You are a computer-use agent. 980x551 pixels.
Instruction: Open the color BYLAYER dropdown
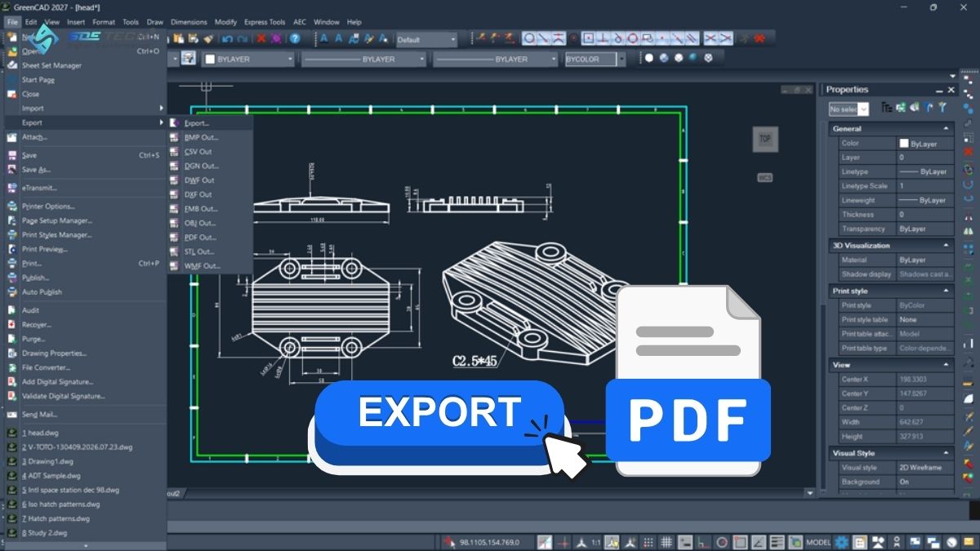(x=289, y=59)
